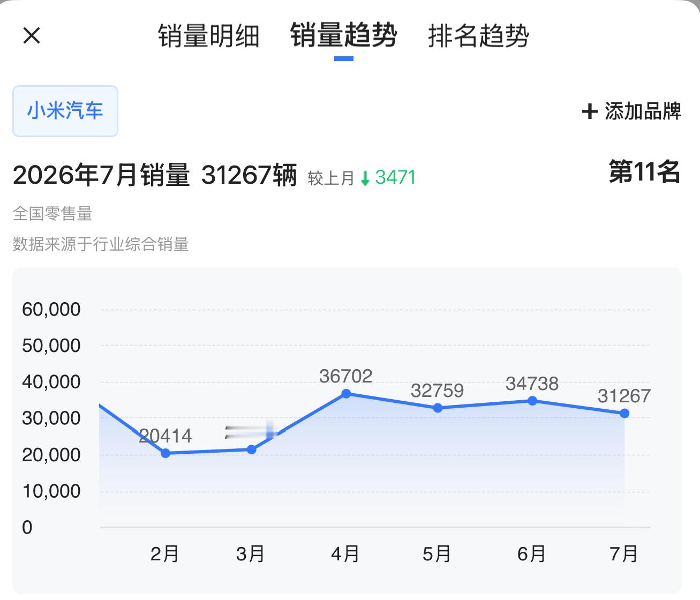Select the 销量趋势 tab
This screenshot has height=600, width=700.
(x=343, y=35)
